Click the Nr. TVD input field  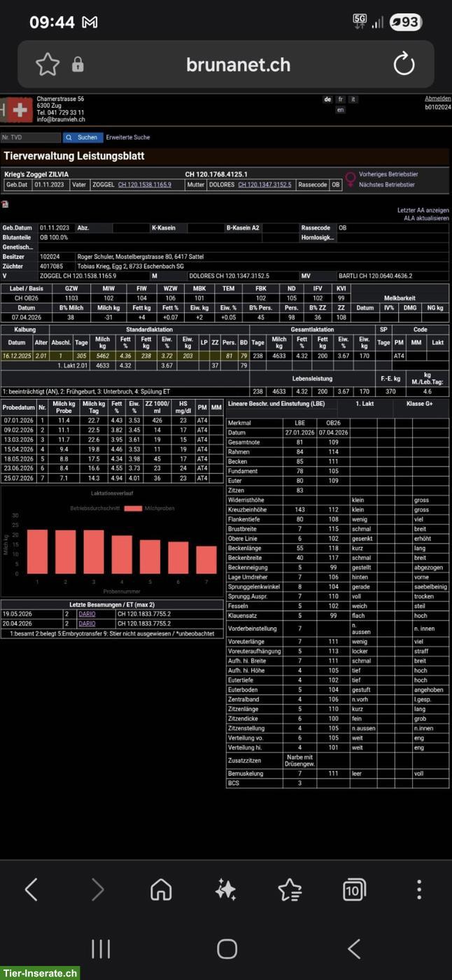pyautogui.click(x=31, y=137)
